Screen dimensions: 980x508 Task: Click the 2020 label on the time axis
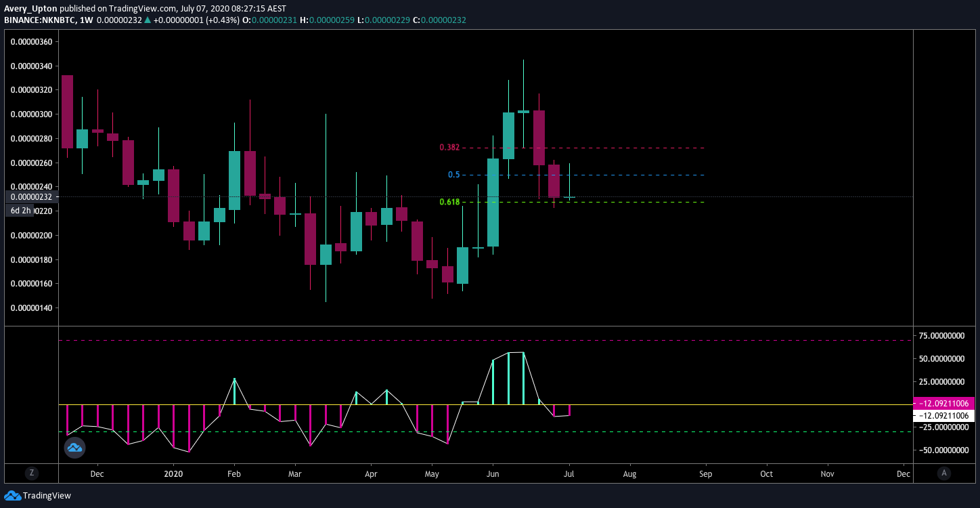[x=174, y=473]
